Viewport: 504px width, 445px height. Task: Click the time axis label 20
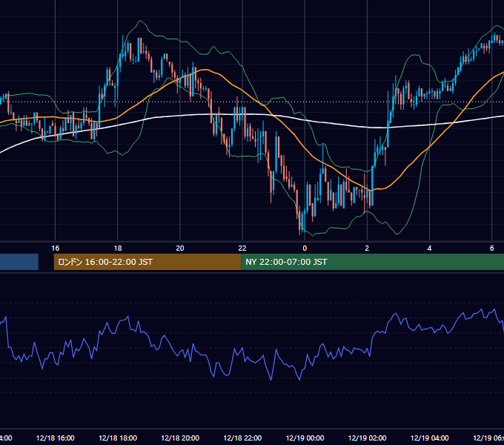click(x=180, y=248)
